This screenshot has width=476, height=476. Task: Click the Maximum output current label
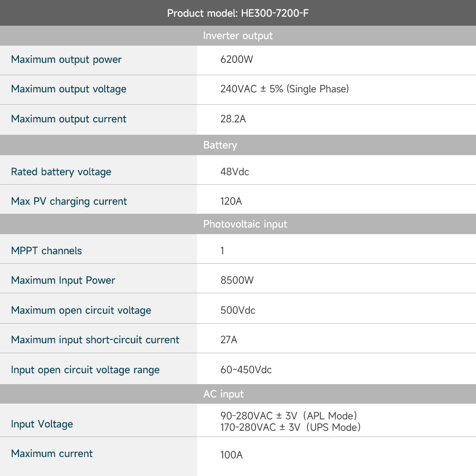[x=69, y=119]
